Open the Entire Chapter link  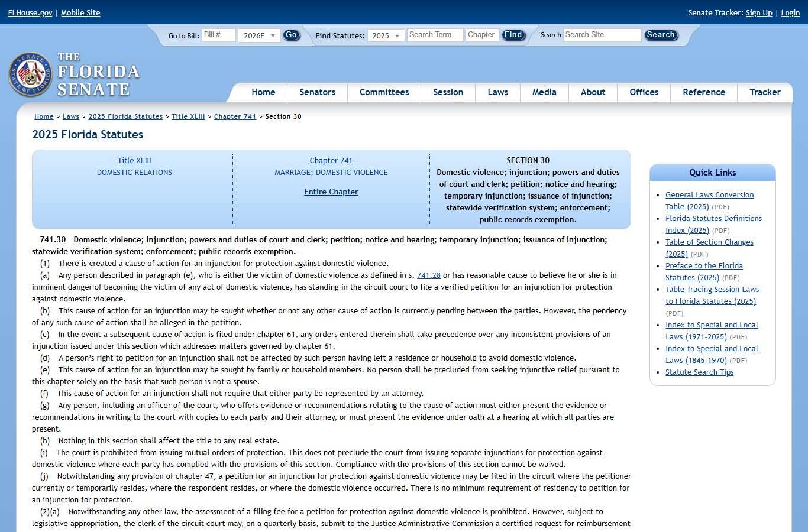[x=331, y=192]
